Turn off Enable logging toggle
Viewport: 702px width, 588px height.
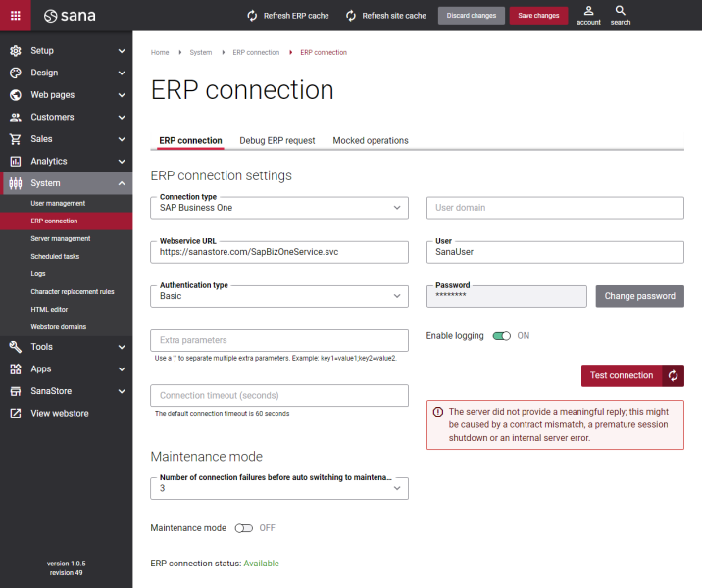[501, 335]
